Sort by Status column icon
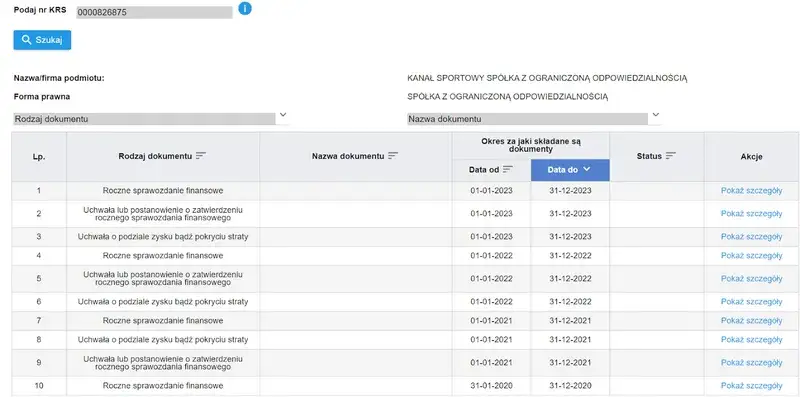Viewport: 800px width, 397px height. tap(670, 156)
